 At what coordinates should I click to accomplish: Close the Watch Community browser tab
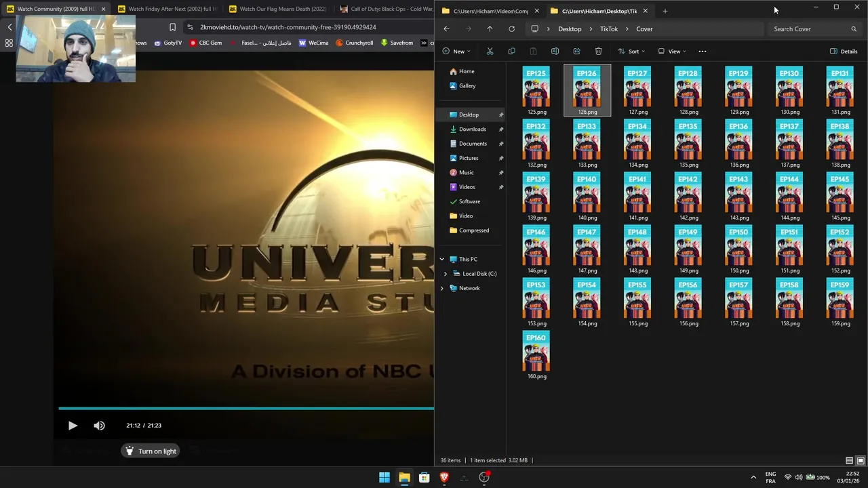point(103,9)
